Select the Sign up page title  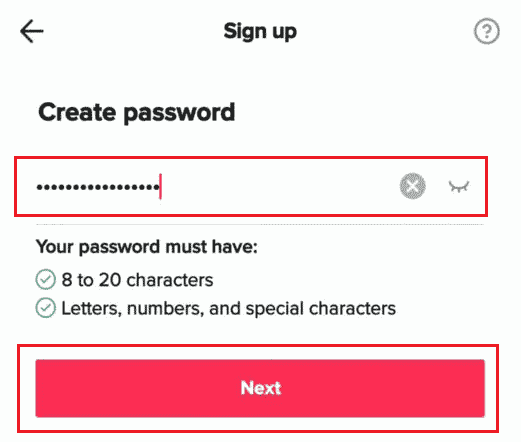tap(260, 32)
